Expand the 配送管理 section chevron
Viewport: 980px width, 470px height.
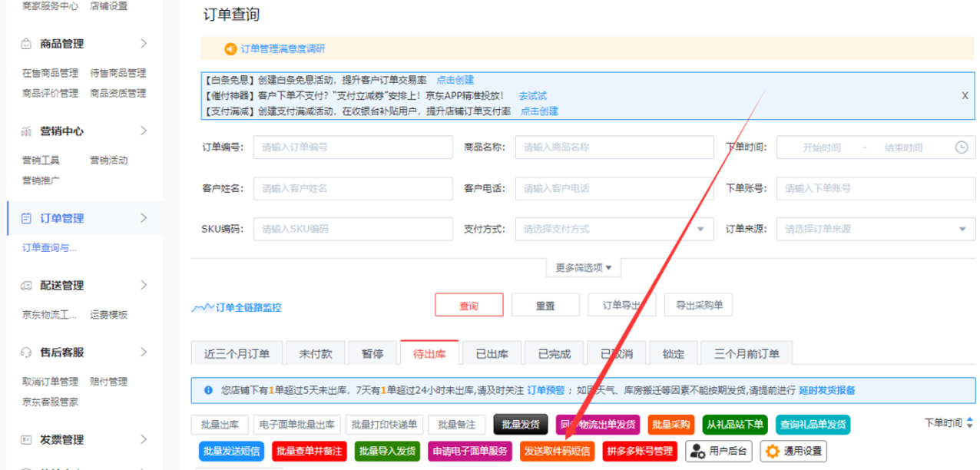tap(144, 286)
